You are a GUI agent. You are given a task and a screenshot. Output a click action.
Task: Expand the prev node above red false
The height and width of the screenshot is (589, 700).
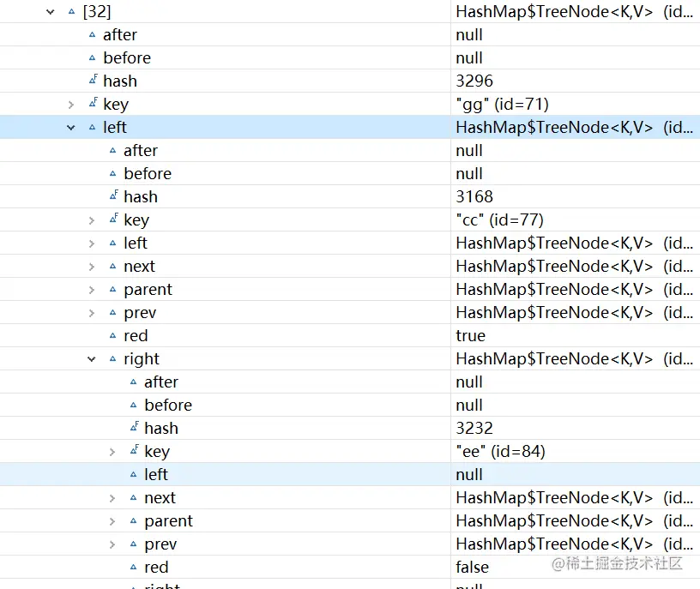(x=112, y=544)
